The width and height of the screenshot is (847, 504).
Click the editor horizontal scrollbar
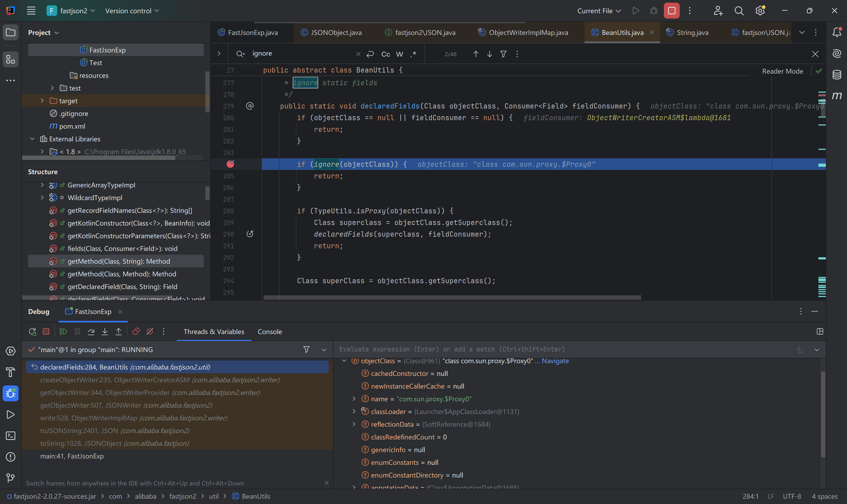click(452, 298)
